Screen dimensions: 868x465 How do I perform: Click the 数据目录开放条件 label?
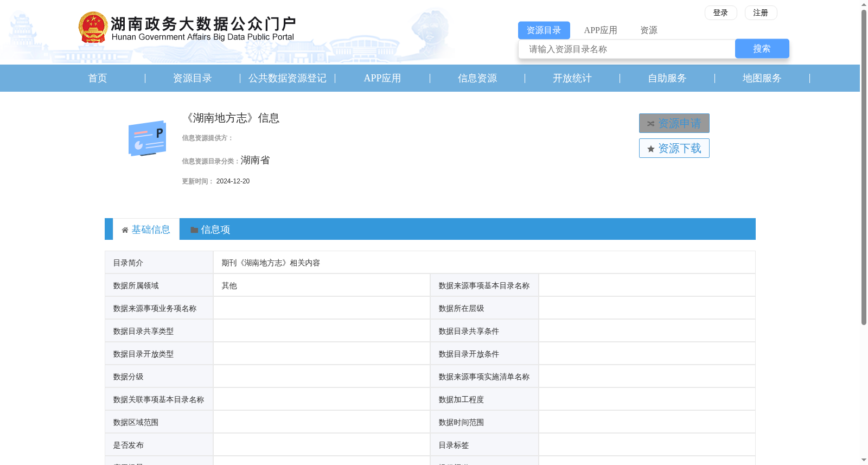click(x=469, y=354)
